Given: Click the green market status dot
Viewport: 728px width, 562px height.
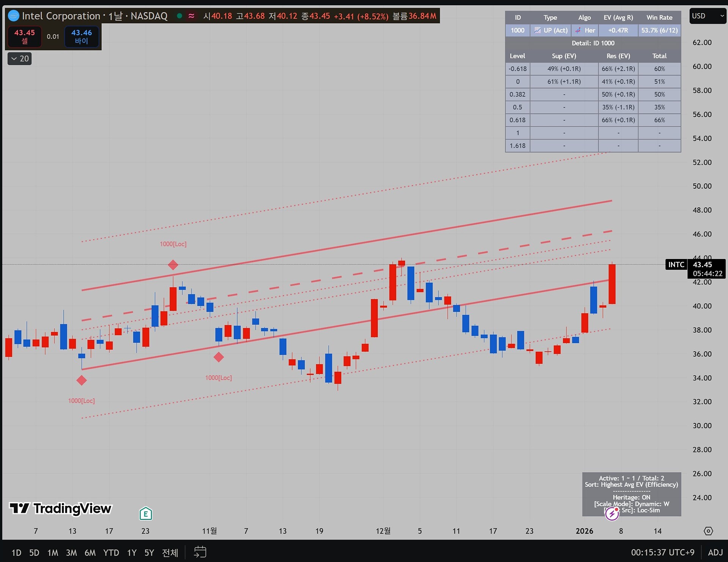Looking at the screenshot, I should tap(179, 16).
